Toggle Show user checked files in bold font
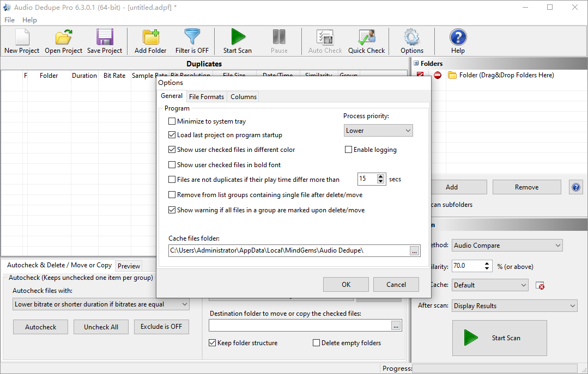The height and width of the screenshot is (374, 588). tap(172, 164)
